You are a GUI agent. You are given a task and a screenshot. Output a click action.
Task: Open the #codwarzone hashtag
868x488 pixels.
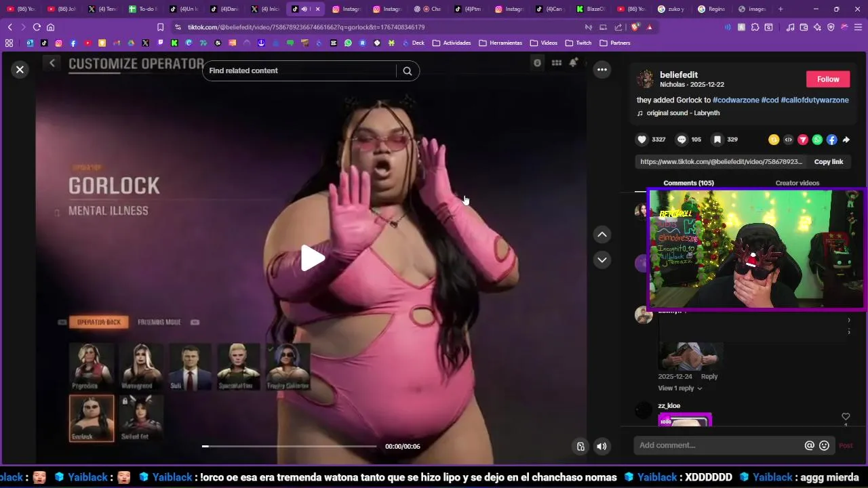[x=736, y=100]
